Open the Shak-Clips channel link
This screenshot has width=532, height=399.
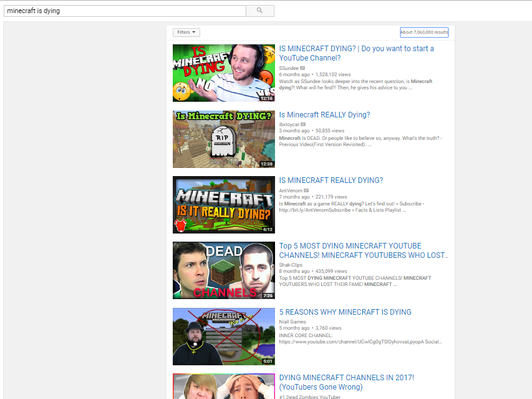[291, 265]
